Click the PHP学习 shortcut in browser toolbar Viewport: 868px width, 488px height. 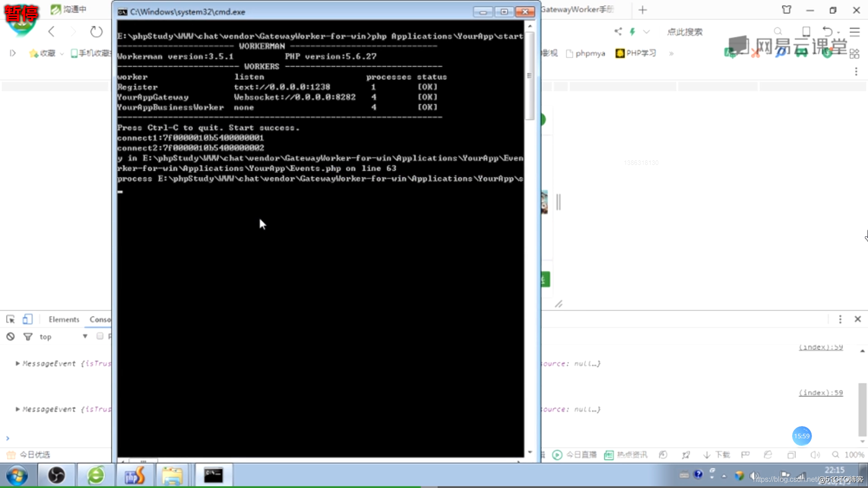[635, 53]
